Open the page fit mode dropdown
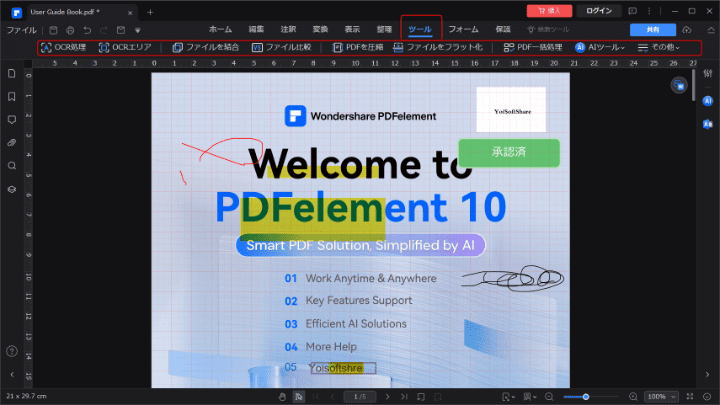 click(x=508, y=397)
